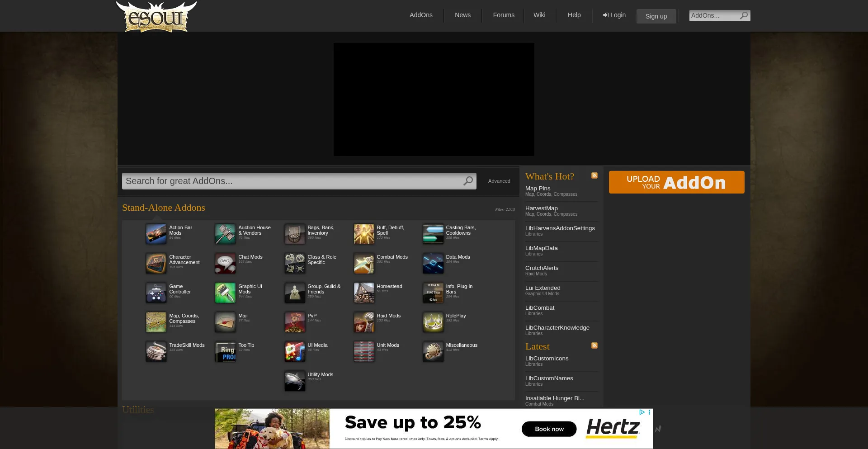Click the magnifier in the main search bar
The height and width of the screenshot is (449, 868).
(x=468, y=181)
